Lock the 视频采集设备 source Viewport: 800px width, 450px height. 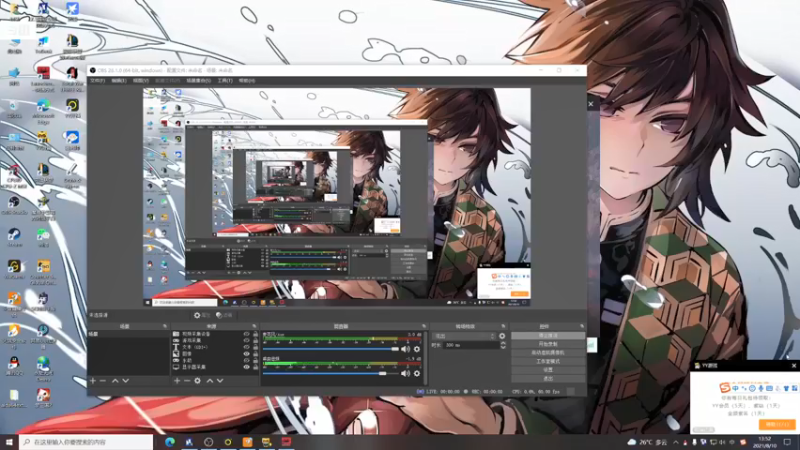[255, 334]
